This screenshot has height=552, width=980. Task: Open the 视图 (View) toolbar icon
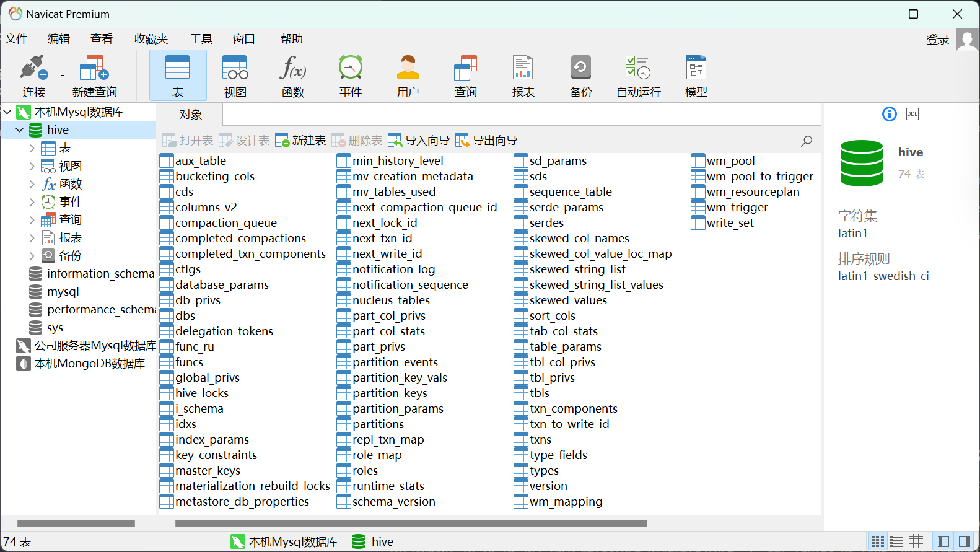[235, 76]
